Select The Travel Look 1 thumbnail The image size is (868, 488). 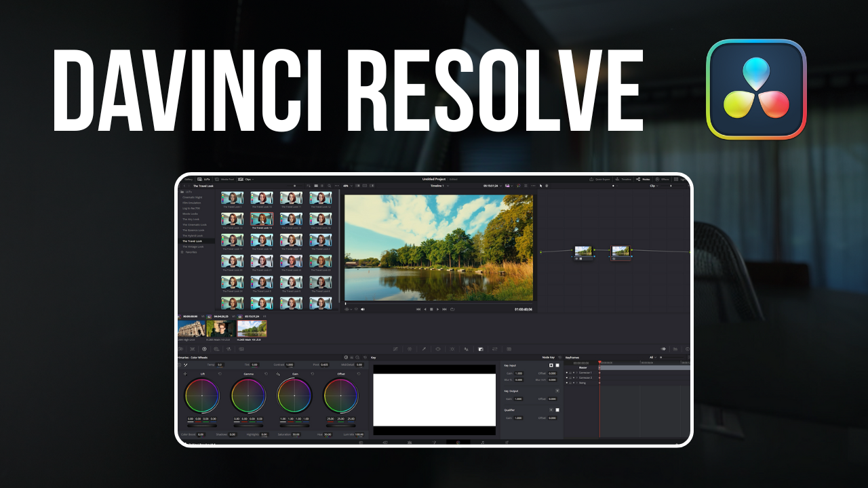tap(233, 197)
